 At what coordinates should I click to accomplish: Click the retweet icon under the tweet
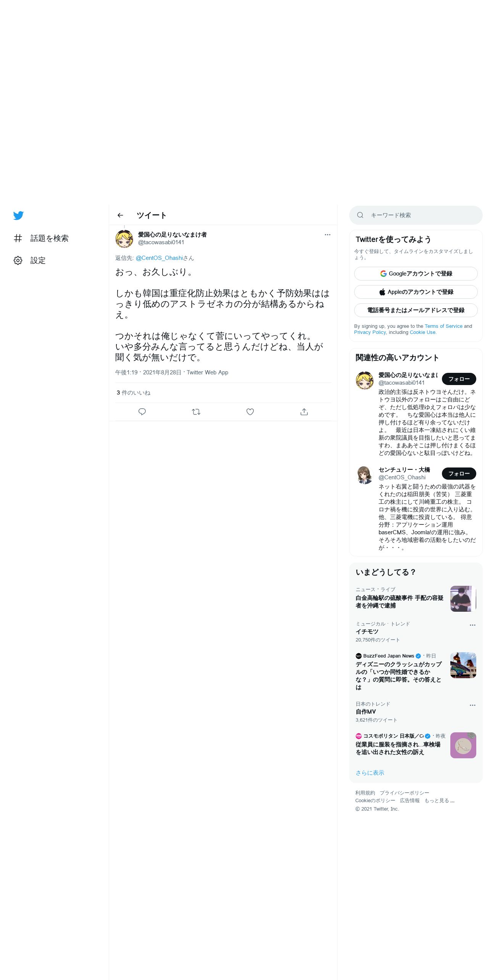point(196,412)
